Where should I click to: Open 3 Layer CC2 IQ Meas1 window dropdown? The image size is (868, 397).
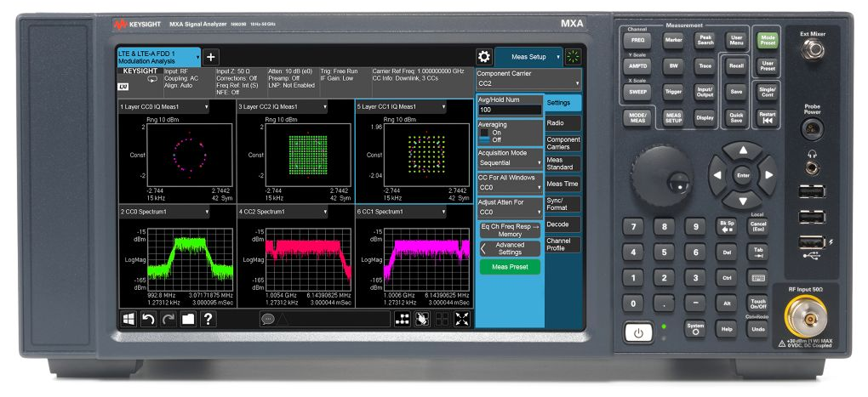click(283, 106)
